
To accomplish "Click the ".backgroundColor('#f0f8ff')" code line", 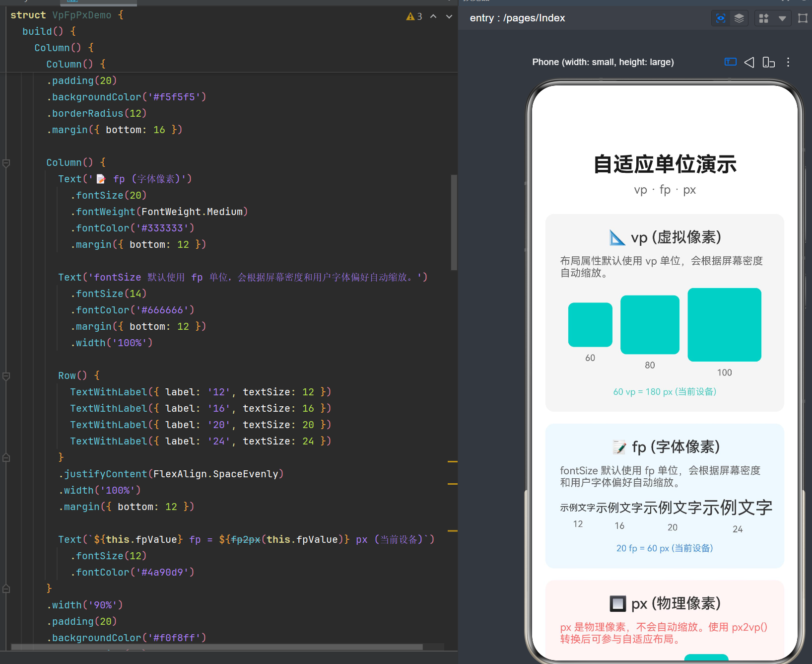I will [127, 638].
